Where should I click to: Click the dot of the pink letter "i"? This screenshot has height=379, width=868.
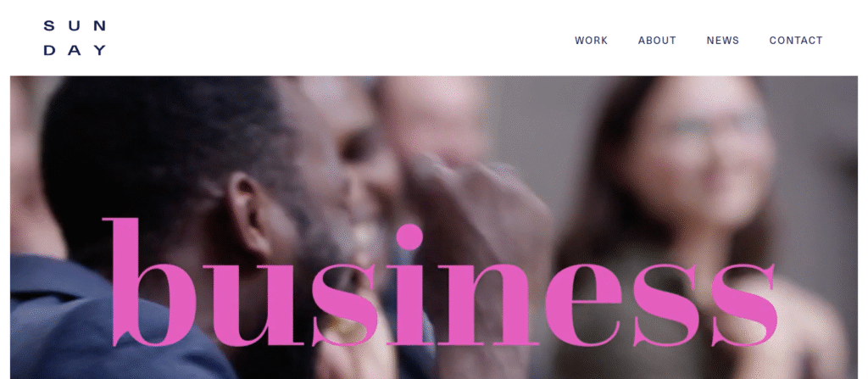click(409, 237)
